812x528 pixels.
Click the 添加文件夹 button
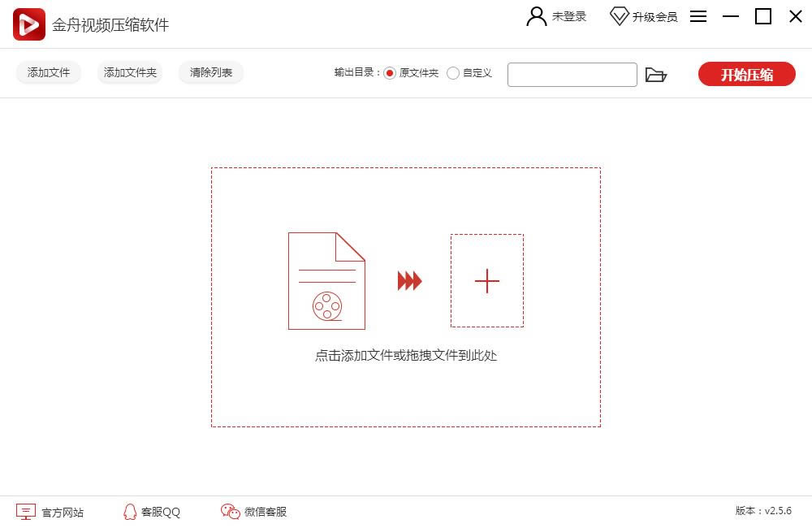pos(130,72)
